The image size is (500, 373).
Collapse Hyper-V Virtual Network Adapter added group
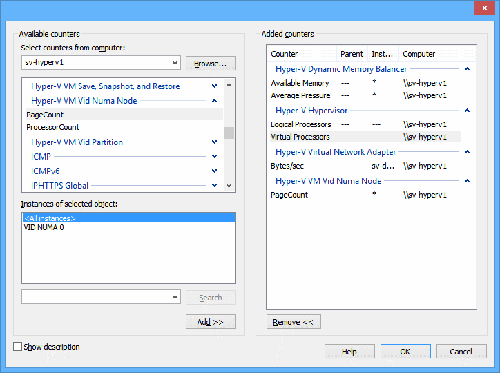pyautogui.click(x=467, y=152)
